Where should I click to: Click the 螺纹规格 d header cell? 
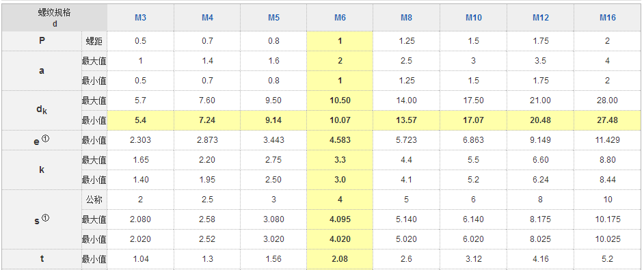pyautogui.click(x=54, y=18)
